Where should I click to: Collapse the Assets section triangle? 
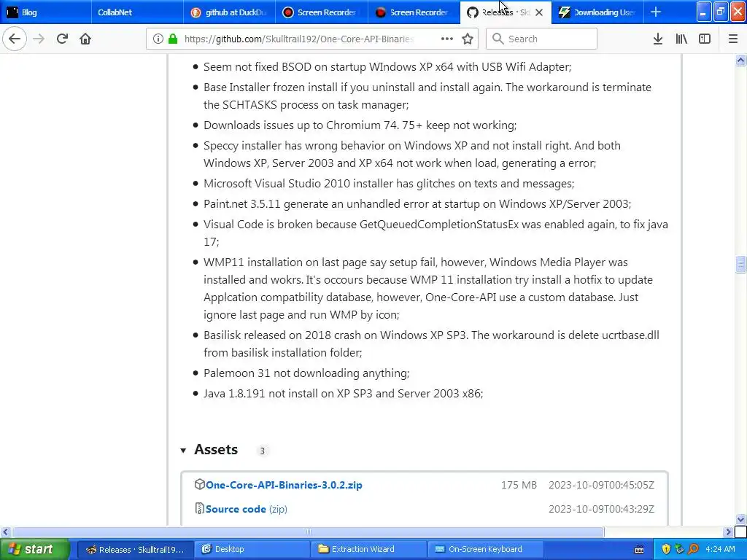pos(183,450)
